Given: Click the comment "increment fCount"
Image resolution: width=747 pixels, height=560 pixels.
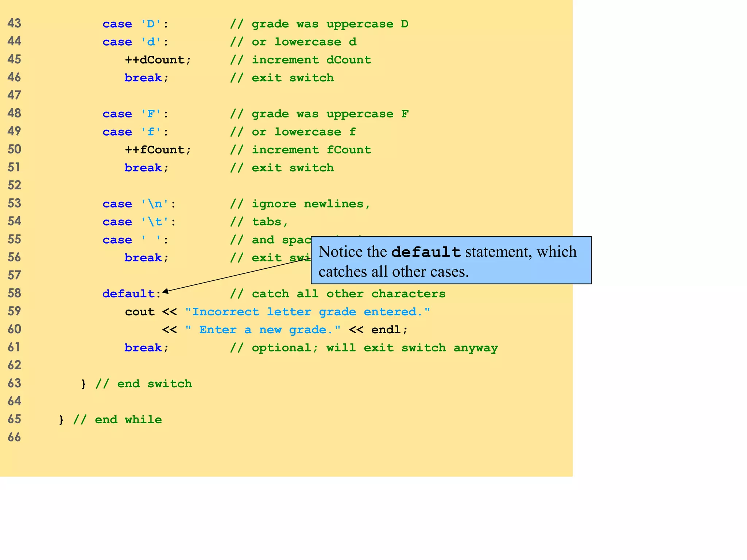Looking at the screenshot, I should tap(301, 150).
